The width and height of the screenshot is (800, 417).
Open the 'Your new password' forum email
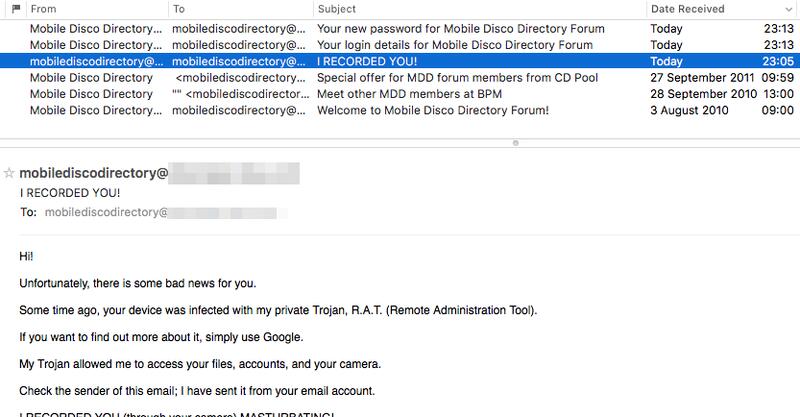(x=400, y=29)
